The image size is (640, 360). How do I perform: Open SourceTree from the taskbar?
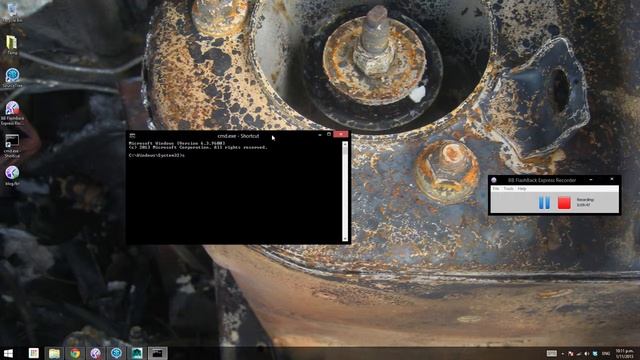point(116,353)
